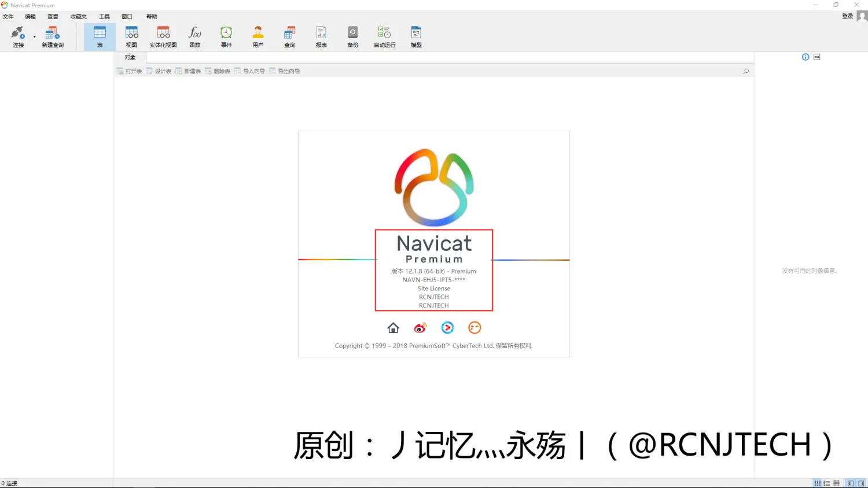The height and width of the screenshot is (488, 868).
Task: Open the home page icon in About dialog
Action: coord(393,328)
